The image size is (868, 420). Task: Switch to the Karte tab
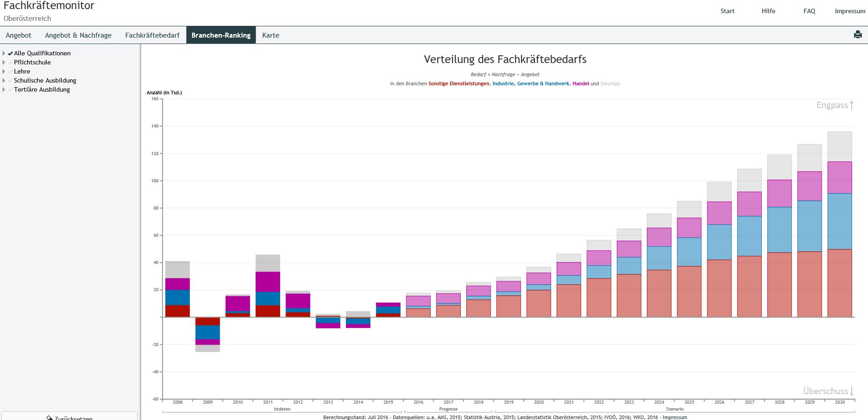tap(271, 35)
